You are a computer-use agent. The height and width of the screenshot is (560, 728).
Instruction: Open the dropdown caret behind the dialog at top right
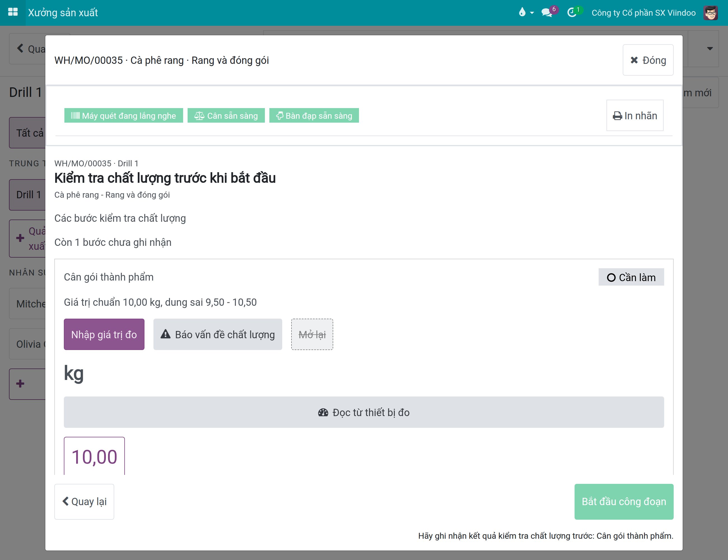point(710,49)
